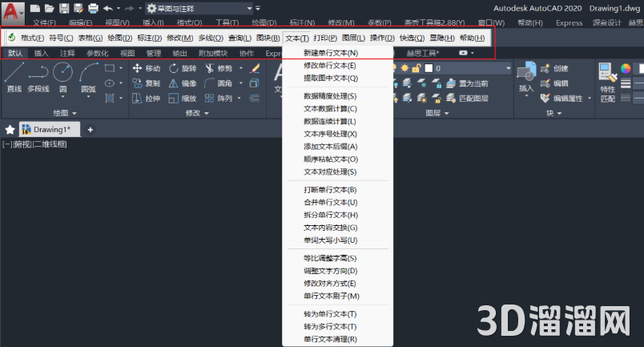644x347 pixels.
Task: Activate the 圆角 fillet tool
Action: 219,83
